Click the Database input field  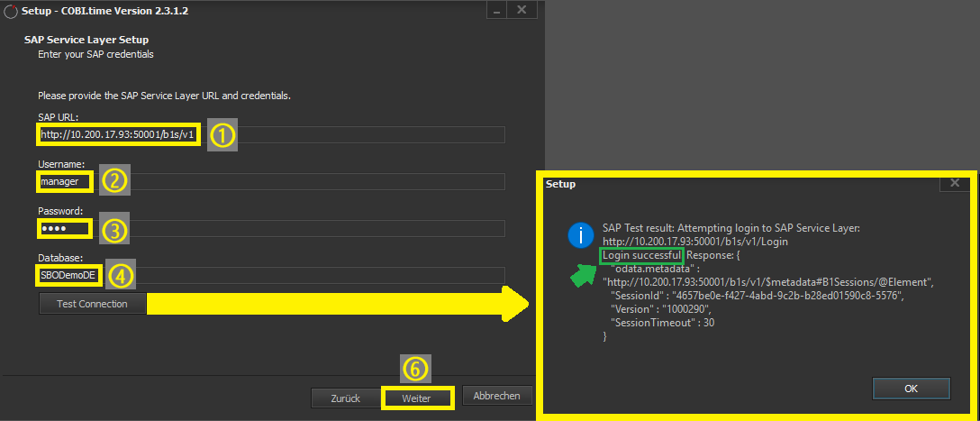click(x=271, y=275)
